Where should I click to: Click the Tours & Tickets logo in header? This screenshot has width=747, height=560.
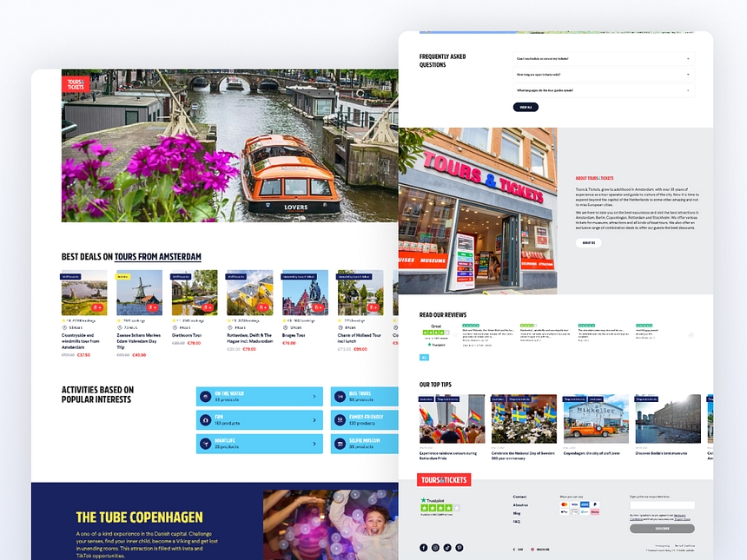point(76,84)
